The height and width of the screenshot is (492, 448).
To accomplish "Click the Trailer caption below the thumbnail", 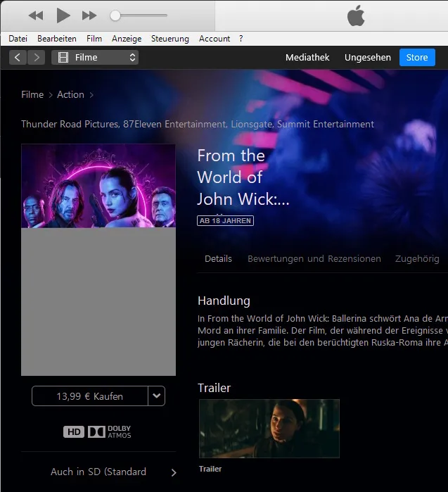I will [210, 469].
